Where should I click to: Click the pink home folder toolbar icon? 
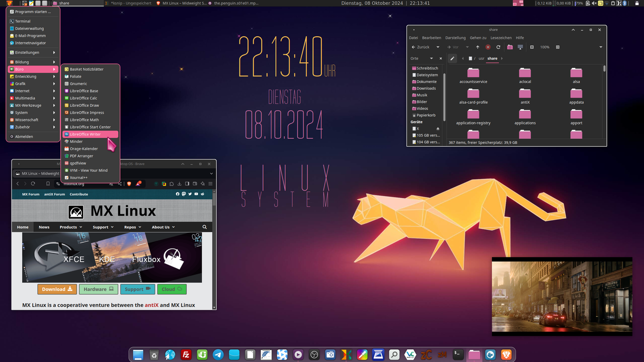coord(510,47)
